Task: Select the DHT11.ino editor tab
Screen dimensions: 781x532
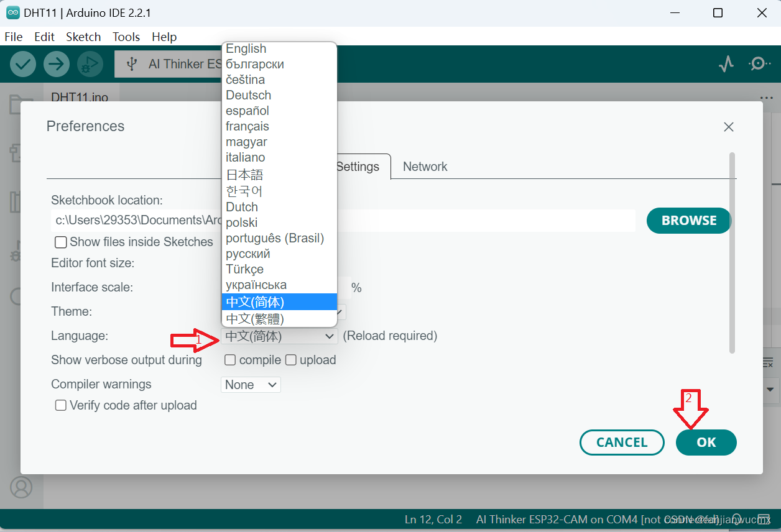Action: tap(80, 98)
